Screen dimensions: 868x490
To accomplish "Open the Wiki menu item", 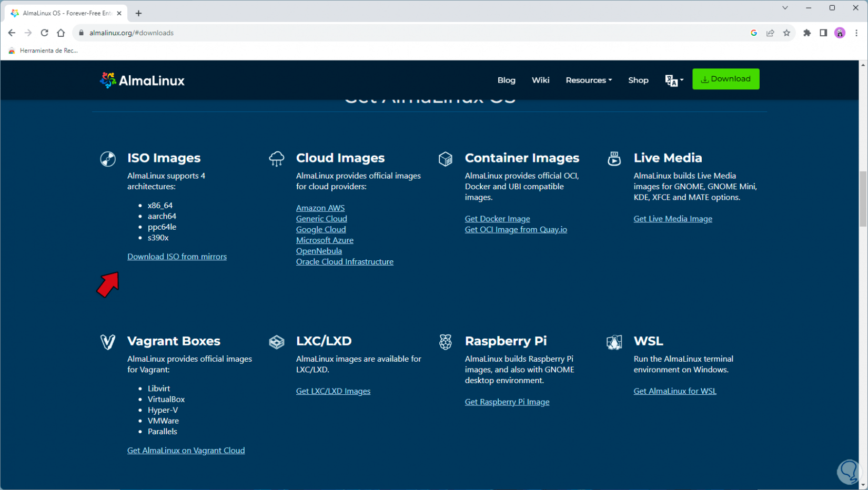I will point(540,80).
